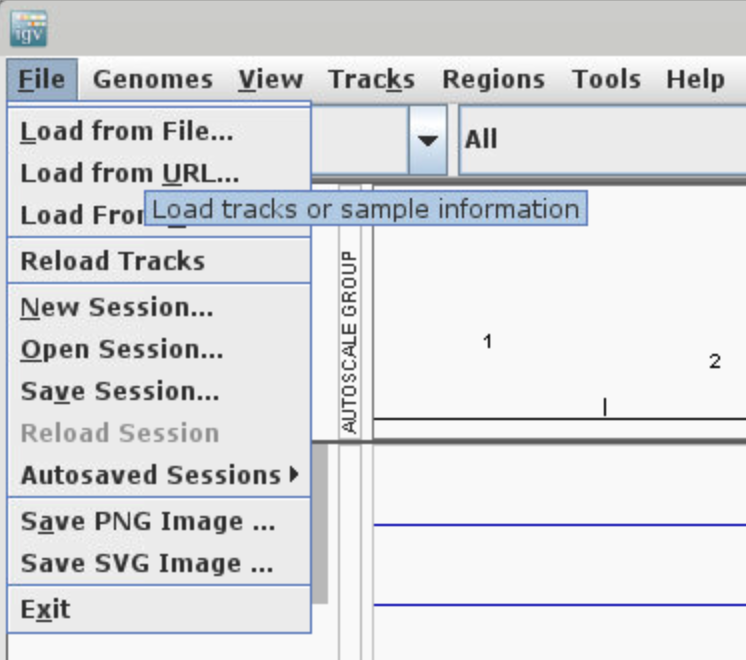This screenshot has width=746, height=660.
Task: Save PNG Image of the view
Action: (x=147, y=521)
